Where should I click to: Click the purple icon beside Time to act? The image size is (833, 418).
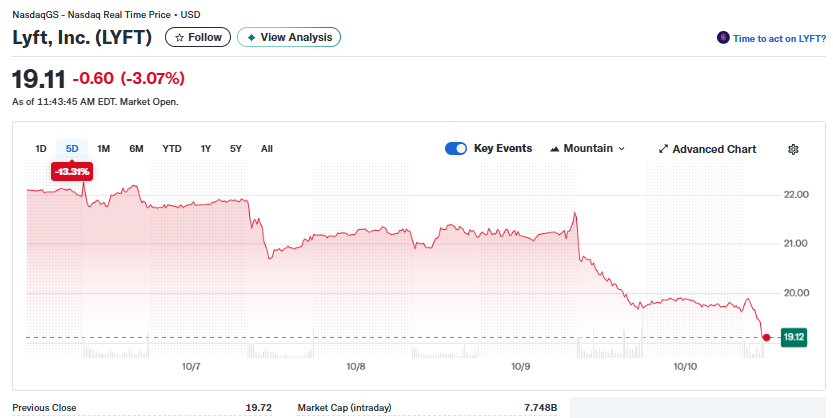point(723,38)
